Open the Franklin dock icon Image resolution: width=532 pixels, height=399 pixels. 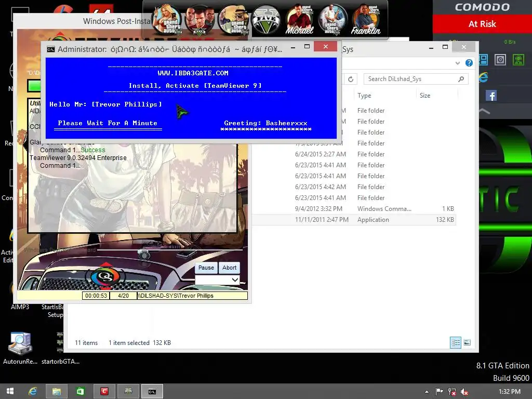pos(366,20)
